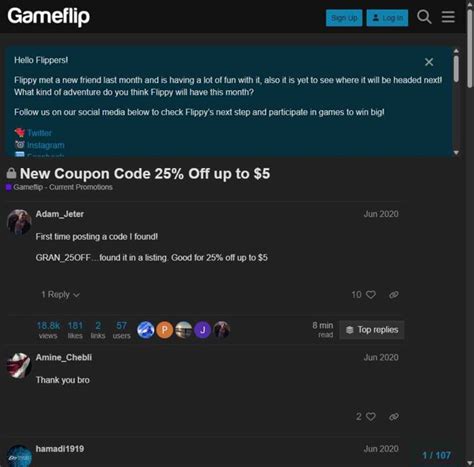The image size is (474, 467).
Task: Open the 1 / 107 post progress indicator
Action: (436, 455)
